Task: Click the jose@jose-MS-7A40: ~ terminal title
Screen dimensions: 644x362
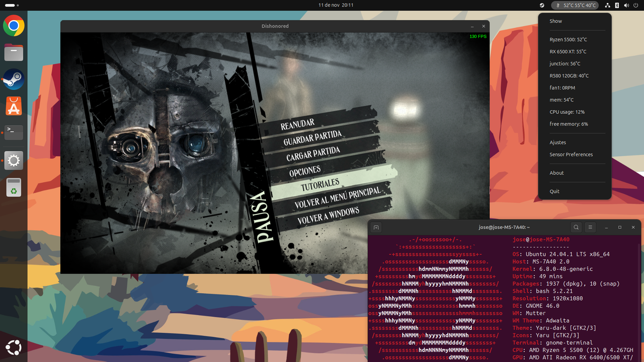Action: click(x=504, y=227)
